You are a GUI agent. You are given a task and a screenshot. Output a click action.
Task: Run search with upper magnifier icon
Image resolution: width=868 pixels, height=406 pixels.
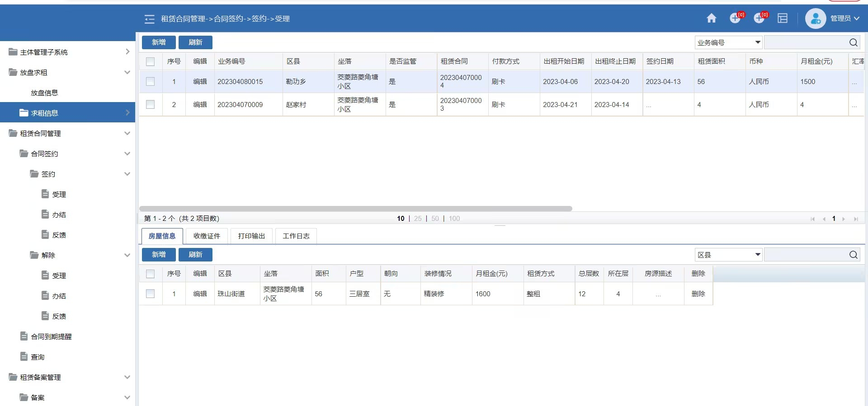point(854,42)
